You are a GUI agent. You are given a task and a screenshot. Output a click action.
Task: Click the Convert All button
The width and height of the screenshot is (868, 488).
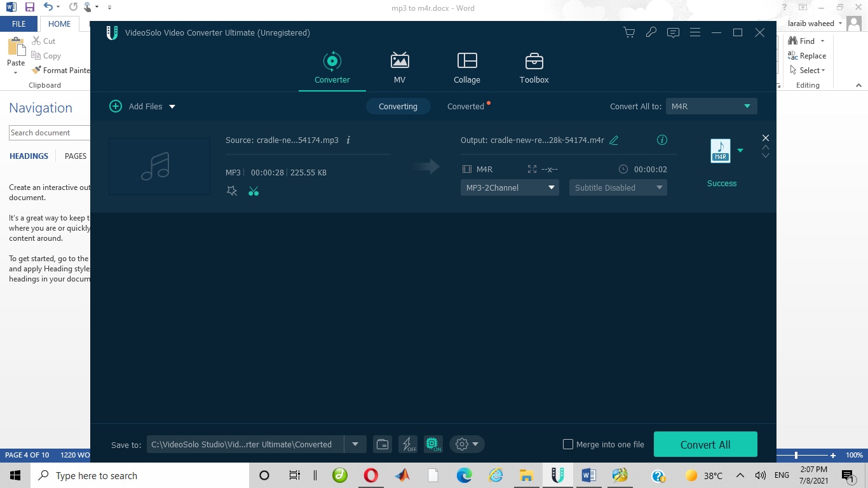click(x=705, y=444)
